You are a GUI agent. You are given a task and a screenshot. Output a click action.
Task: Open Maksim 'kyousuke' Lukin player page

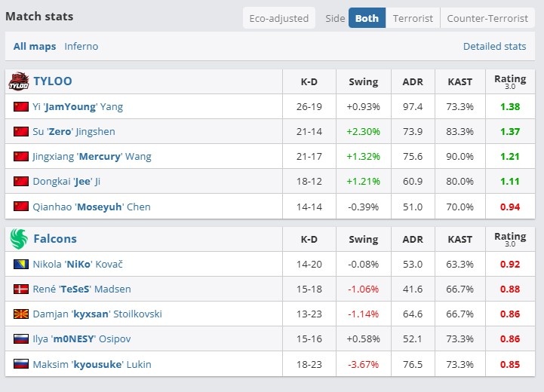[92, 364]
